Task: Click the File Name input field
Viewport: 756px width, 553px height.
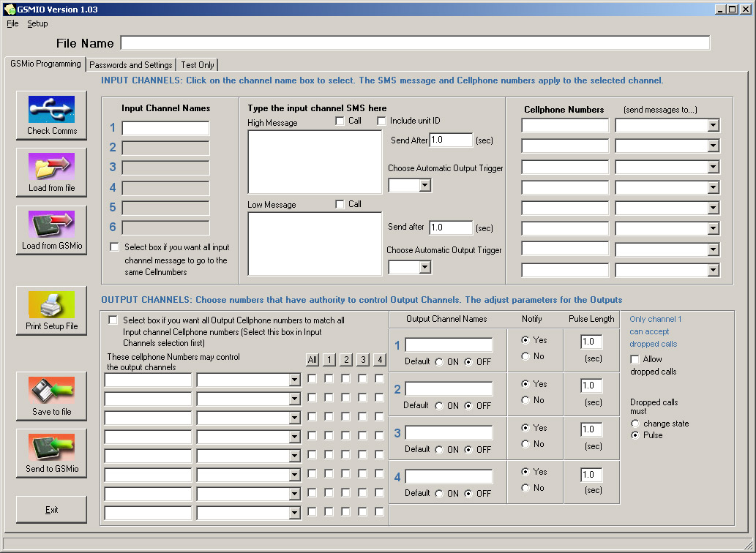Action: pos(415,43)
